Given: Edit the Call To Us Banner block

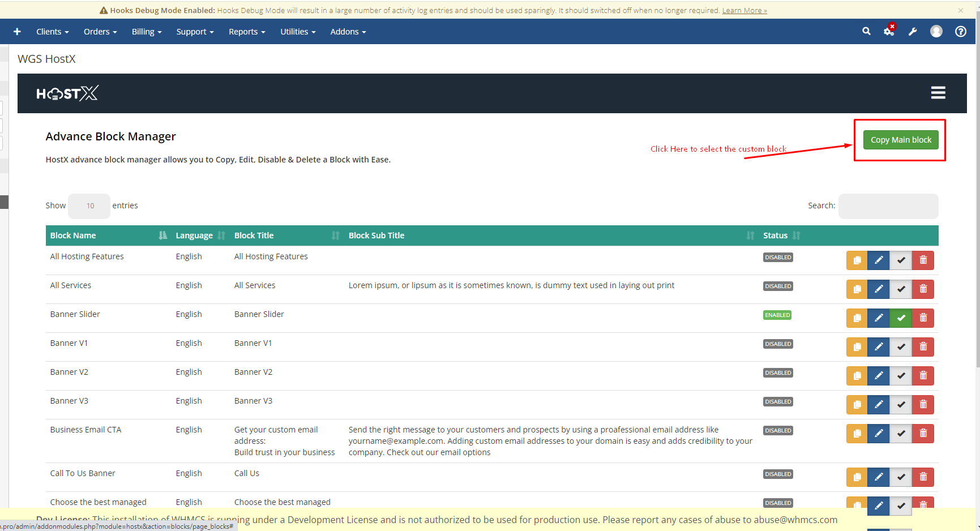Looking at the screenshot, I should click(879, 477).
